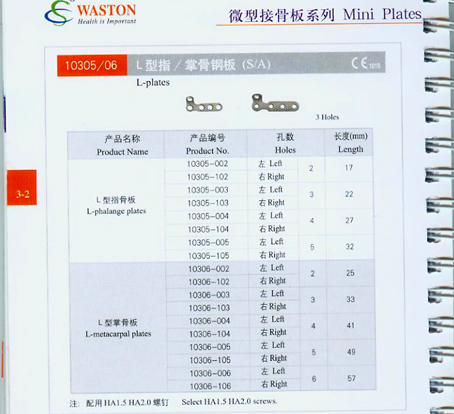Click the L-phalange plates row label
The height and width of the screenshot is (414, 454).
pyautogui.click(x=116, y=205)
